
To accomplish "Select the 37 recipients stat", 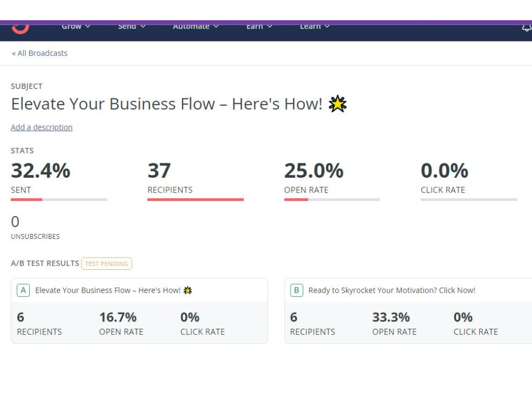I will [x=159, y=171].
